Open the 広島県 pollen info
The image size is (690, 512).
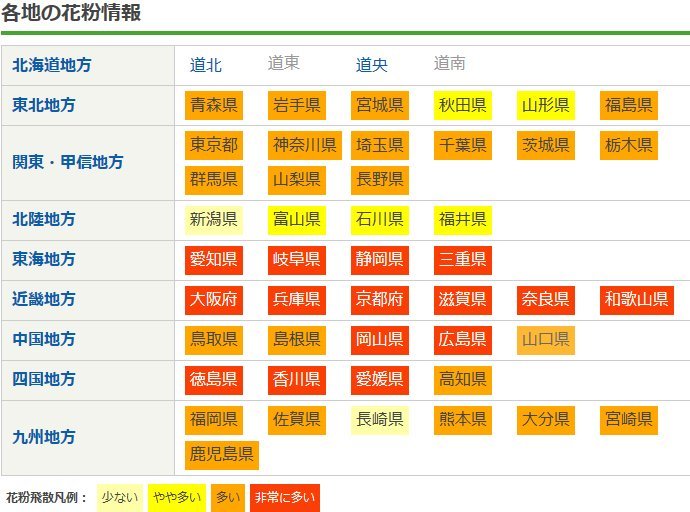click(x=462, y=339)
